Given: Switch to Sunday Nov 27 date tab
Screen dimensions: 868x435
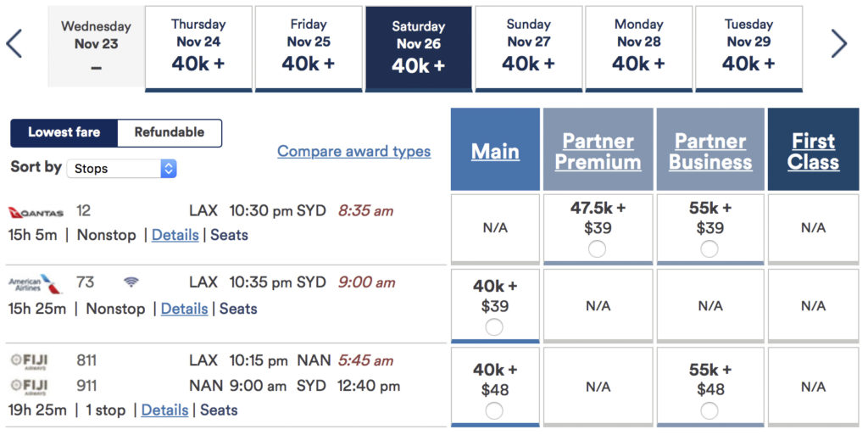Looking at the screenshot, I should click(528, 47).
